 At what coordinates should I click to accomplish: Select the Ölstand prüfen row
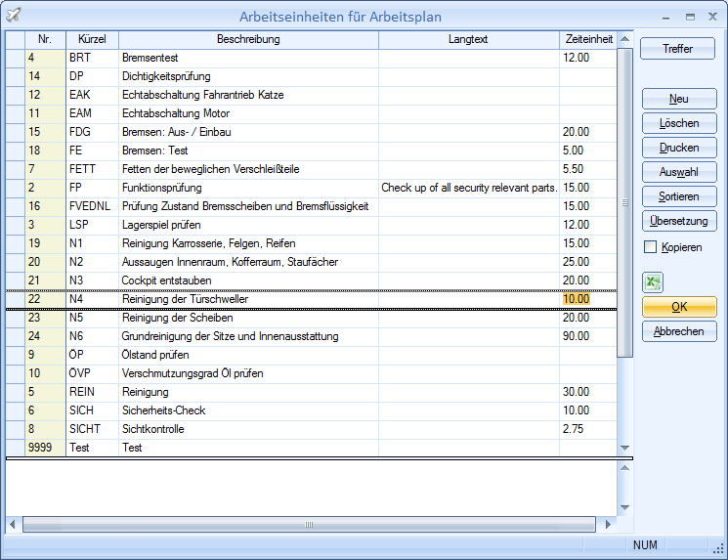[311, 355]
